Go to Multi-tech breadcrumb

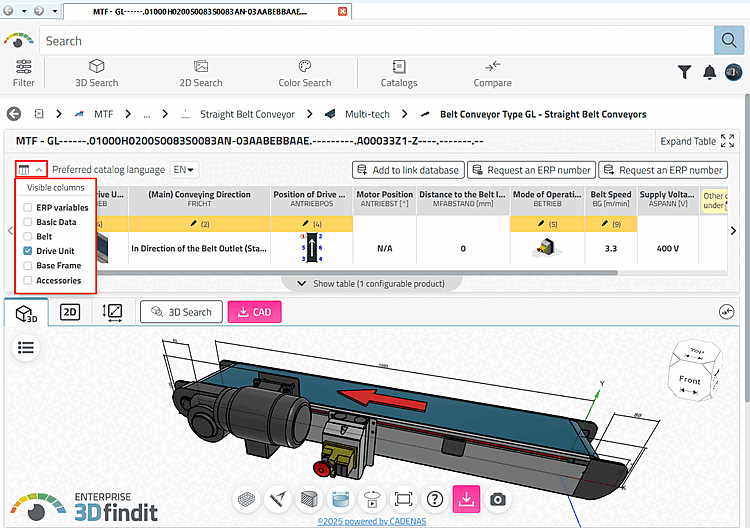point(367,114)
